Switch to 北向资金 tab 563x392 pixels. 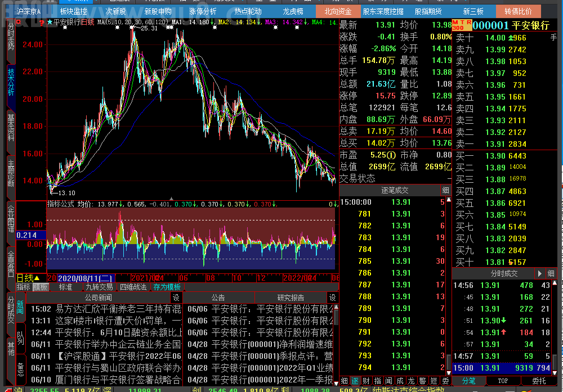338,11
